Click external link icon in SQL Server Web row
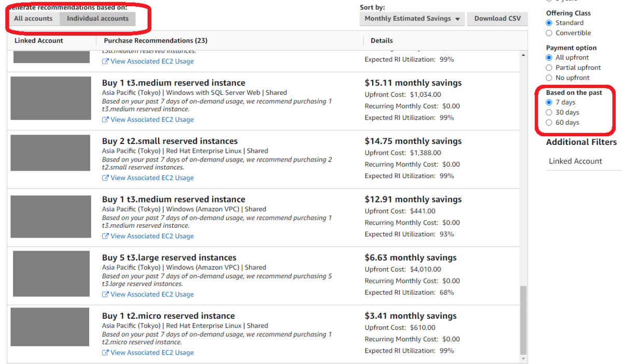Image resolution: width=622 pixels, height=364 pixels. tap(105, 120)
